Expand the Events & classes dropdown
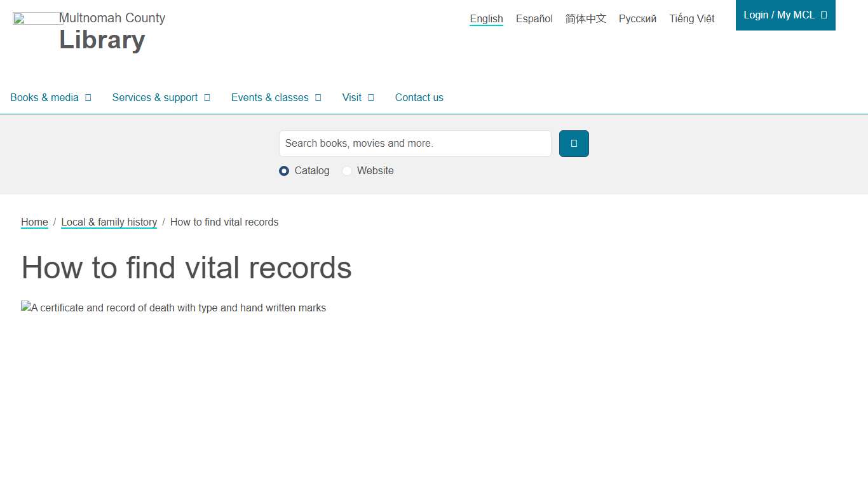Screen dimensions: 868x488 (276, 97)
